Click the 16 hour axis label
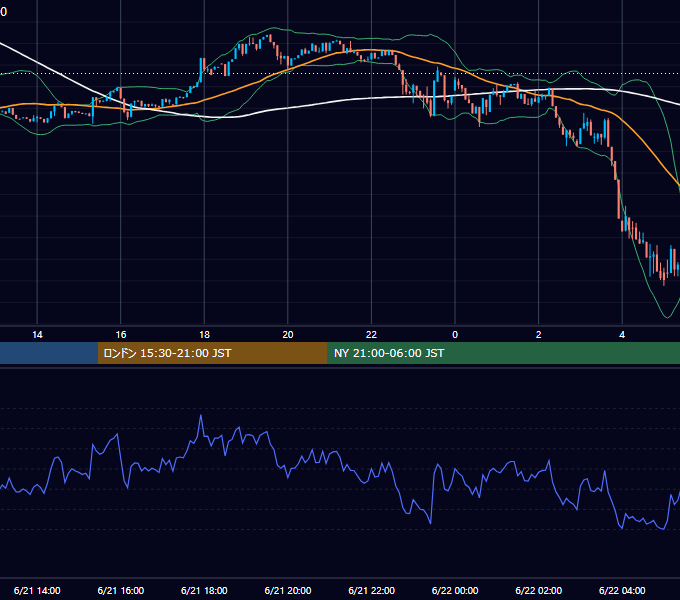 pyautogui.click(x=121, y=335)
